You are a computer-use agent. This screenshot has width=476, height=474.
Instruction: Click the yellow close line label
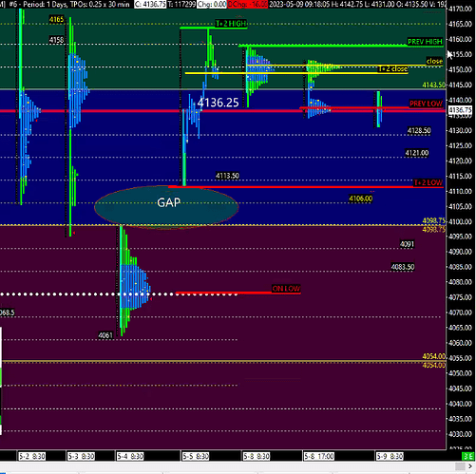pyautogui.click(x=434, y=61)
